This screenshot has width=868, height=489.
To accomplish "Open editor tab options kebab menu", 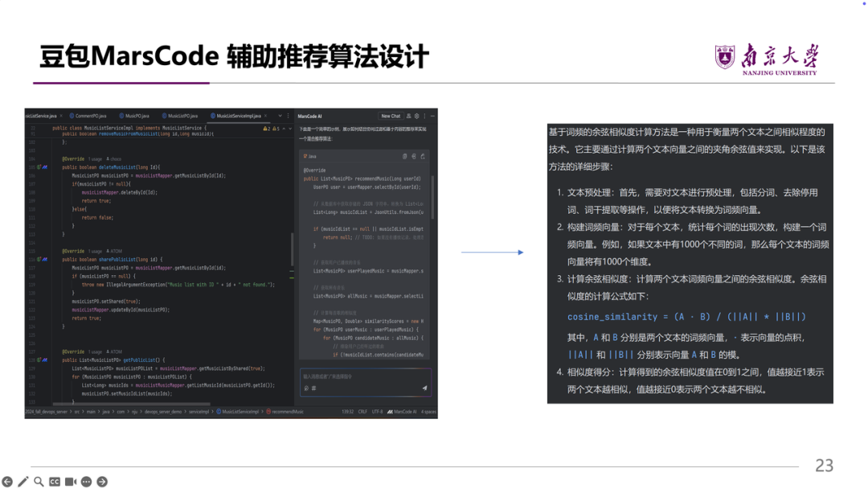I will pyautogui.click(x=288, y=116).
